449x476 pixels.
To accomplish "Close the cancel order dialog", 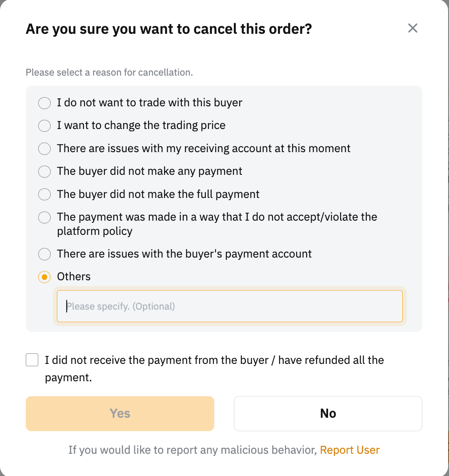I will 413,28.
